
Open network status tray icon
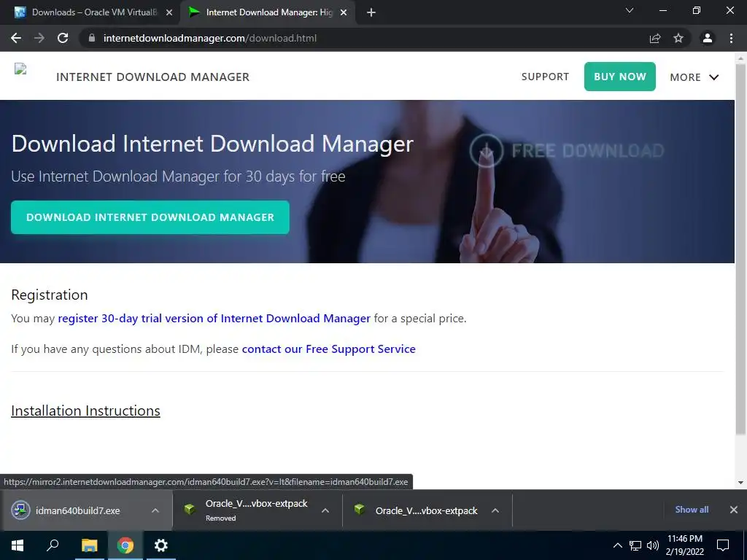(x=635, y=545)
